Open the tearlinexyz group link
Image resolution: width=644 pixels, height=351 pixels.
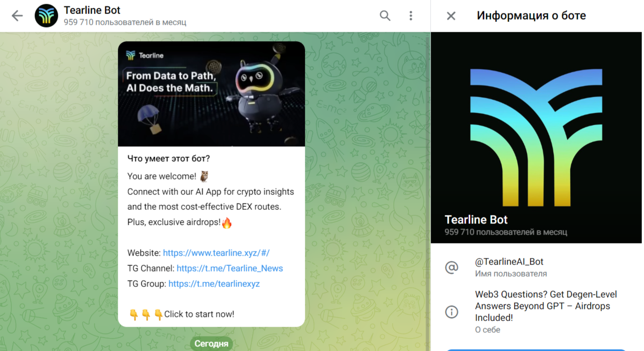(214, 284)
